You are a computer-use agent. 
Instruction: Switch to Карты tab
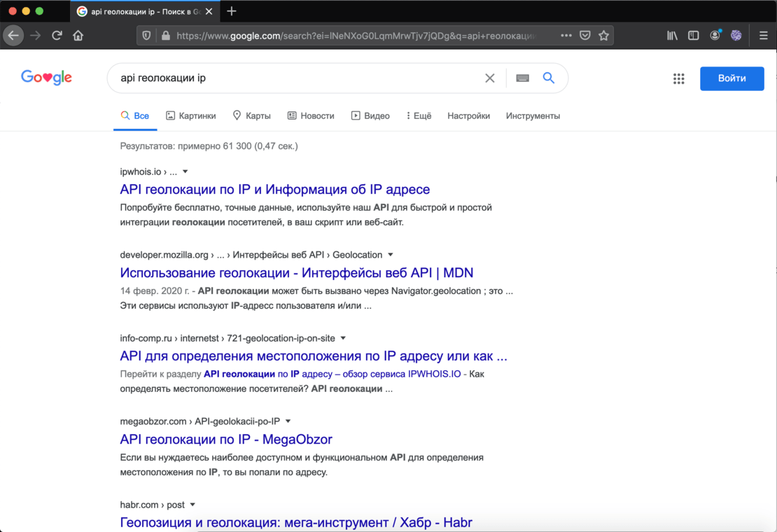[x=252, y=116]
